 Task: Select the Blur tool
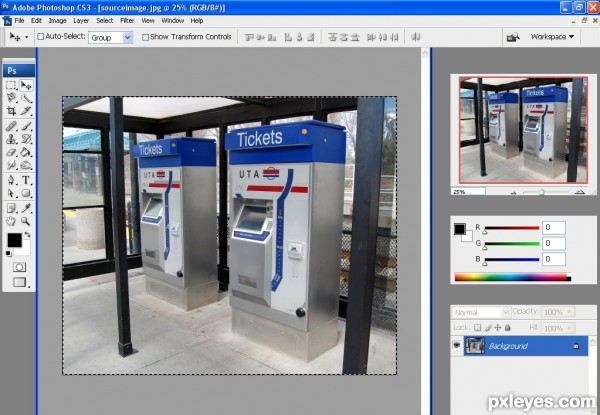point(11,165)
